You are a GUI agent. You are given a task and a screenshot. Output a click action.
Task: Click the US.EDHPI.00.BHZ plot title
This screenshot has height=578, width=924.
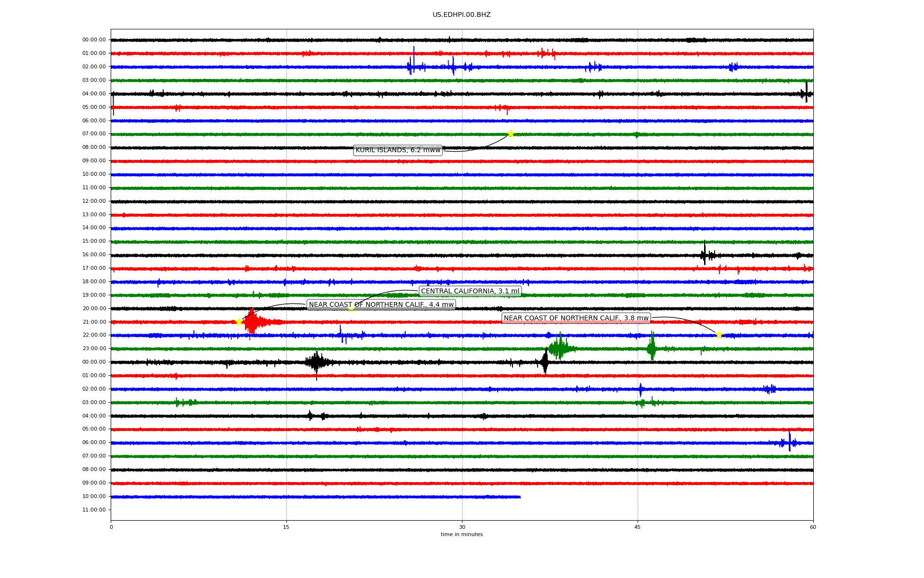(x=462, y=15)
